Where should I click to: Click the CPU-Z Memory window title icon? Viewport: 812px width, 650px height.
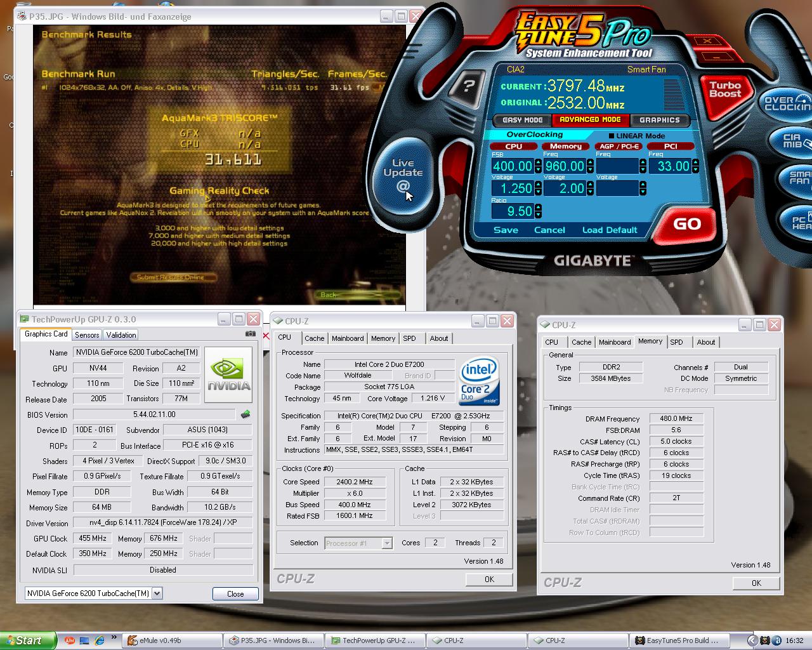click(545, 325)
